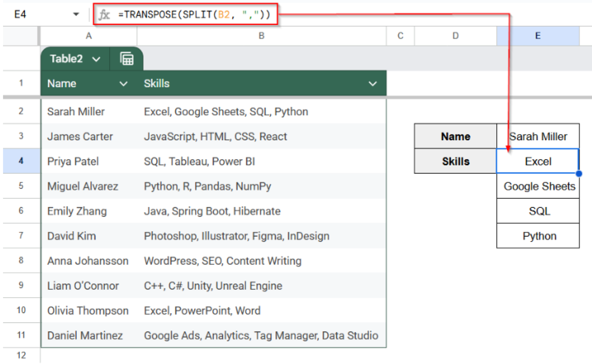Image resolution: width=592 pixels, height=364 pixels.
Task: Select the row 4 header
Action: click(21, 161)
